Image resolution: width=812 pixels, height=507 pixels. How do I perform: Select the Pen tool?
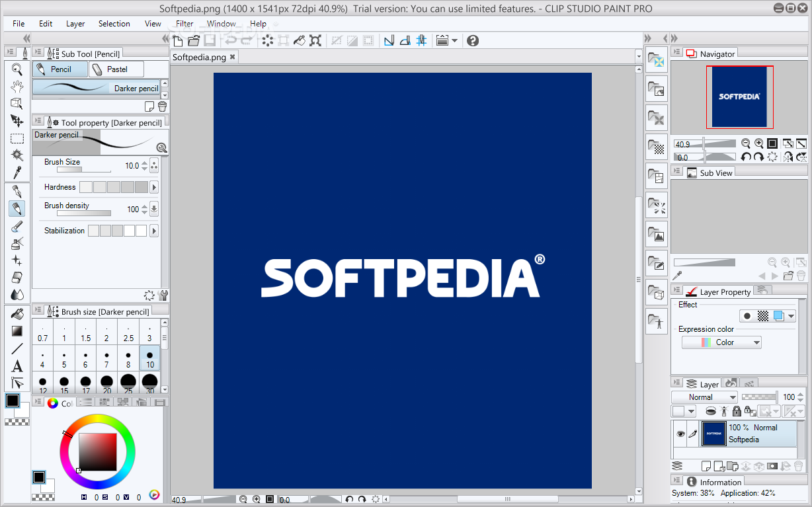(17, 192)
